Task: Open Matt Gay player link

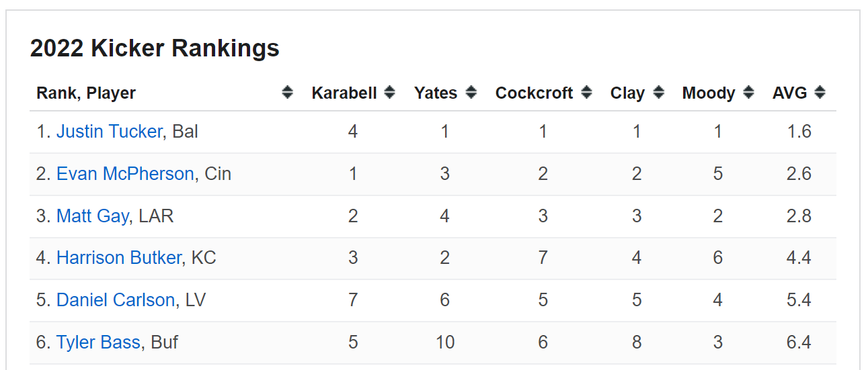Action: coord(92,216)
